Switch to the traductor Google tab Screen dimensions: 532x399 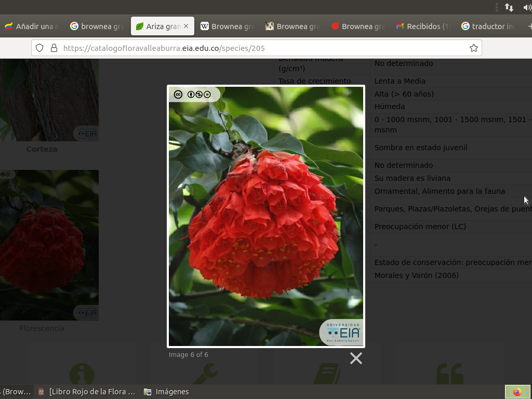tap(488, 26)
